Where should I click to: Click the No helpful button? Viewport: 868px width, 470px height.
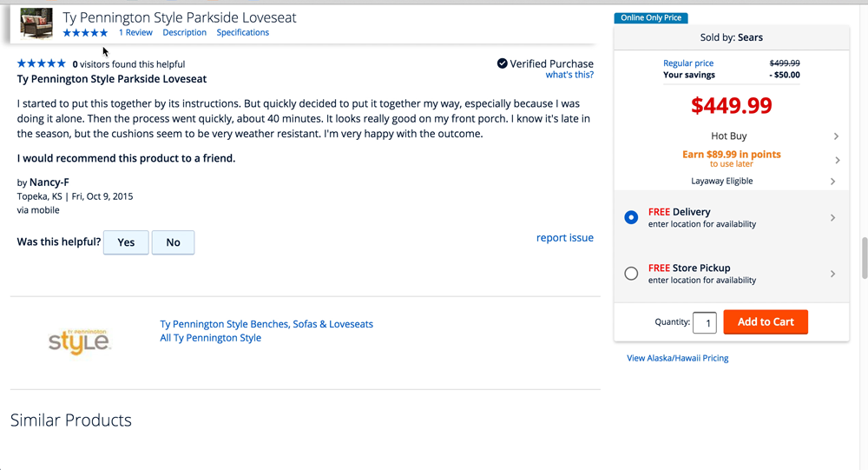pos(173,242)
